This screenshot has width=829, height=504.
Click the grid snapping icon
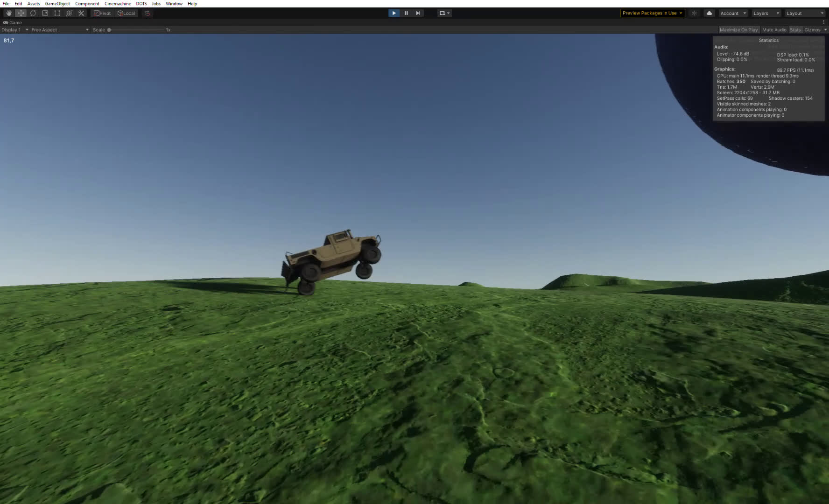click(x=148, y=13)
